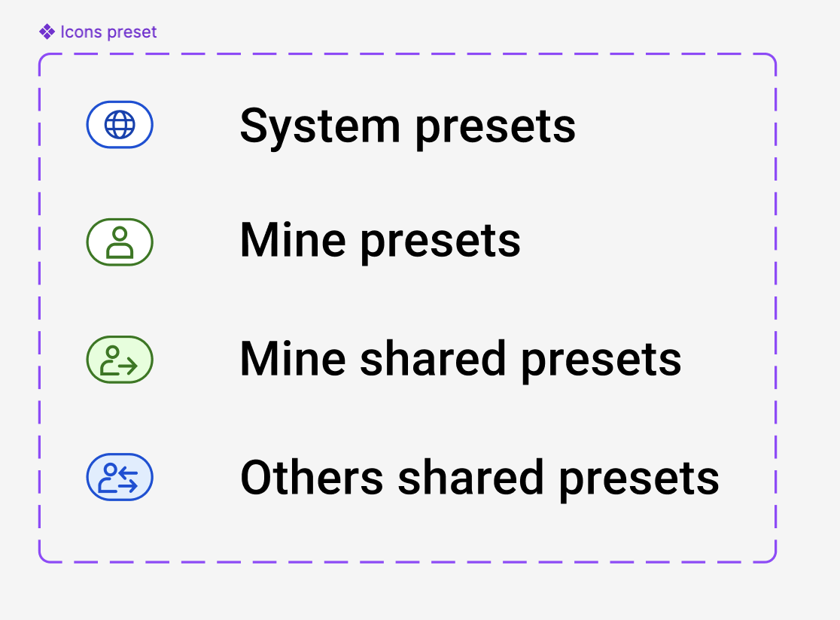
Task: Click the blue people swap-arrows icon
Action: click(120, 477)
